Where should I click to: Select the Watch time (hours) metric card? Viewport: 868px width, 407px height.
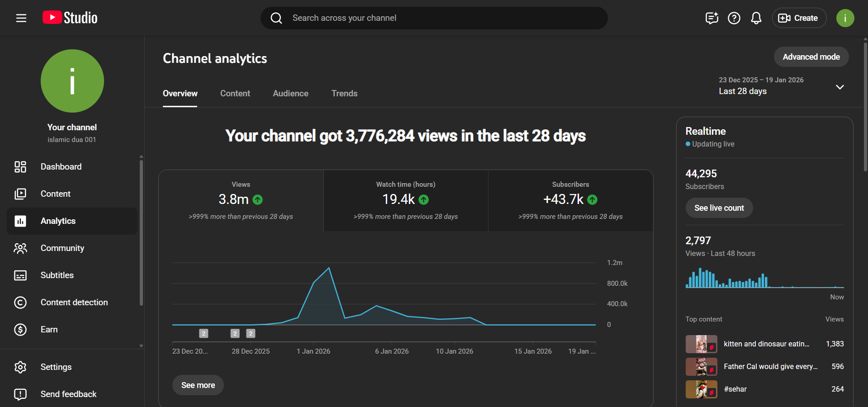point(406,200)
